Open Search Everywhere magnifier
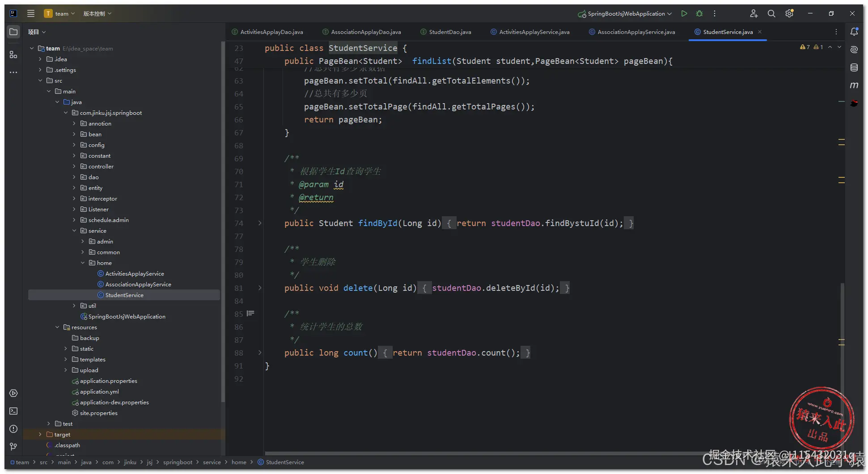Viewport: 868px width, 474px height. pos(771,13)
